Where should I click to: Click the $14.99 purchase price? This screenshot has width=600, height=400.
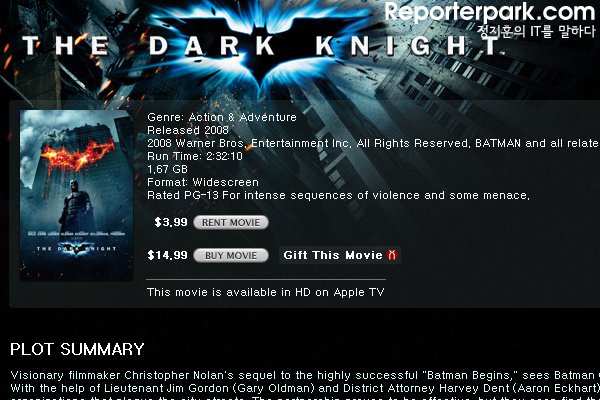(168, 255)
